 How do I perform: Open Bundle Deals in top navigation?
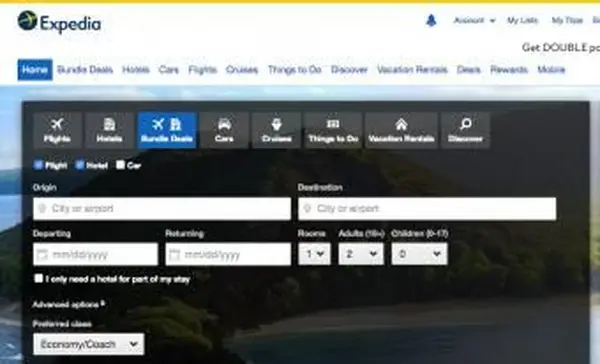[x=85, y=70]
